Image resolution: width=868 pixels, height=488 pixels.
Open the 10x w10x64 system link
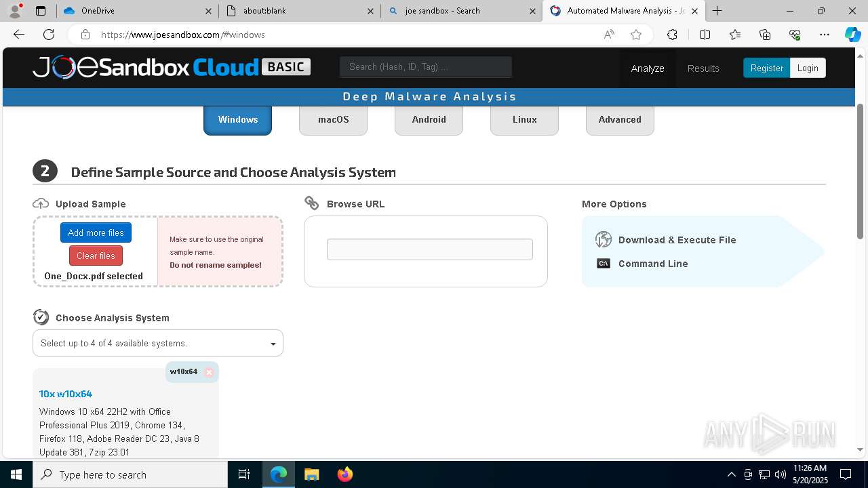point(66,394)
